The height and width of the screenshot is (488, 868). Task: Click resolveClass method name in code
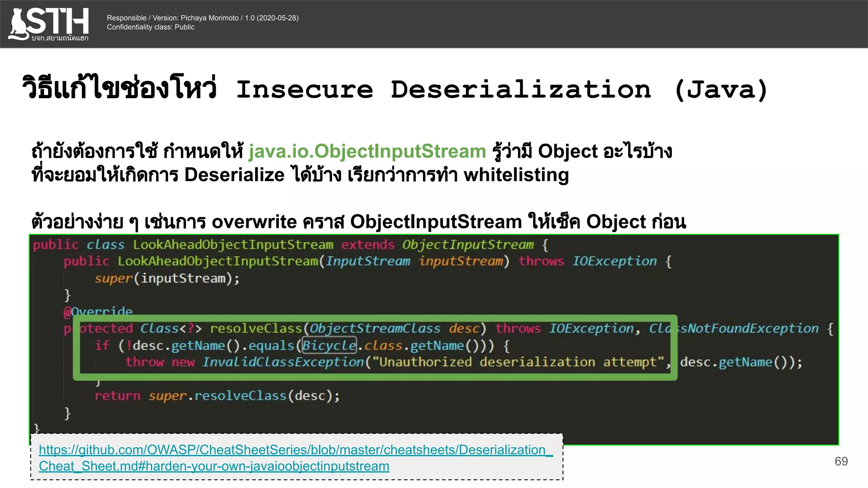(256, 328)
